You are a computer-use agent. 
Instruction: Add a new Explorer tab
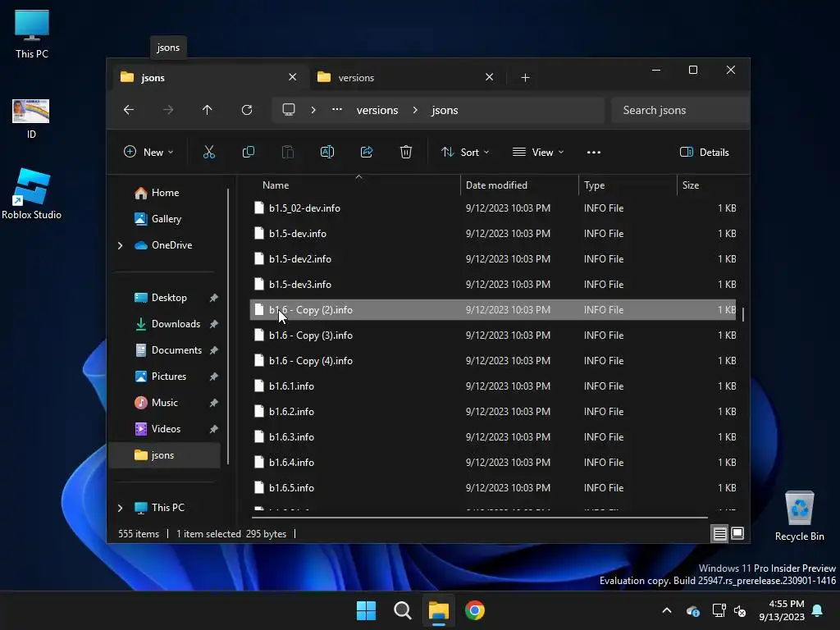coord(525,78)
